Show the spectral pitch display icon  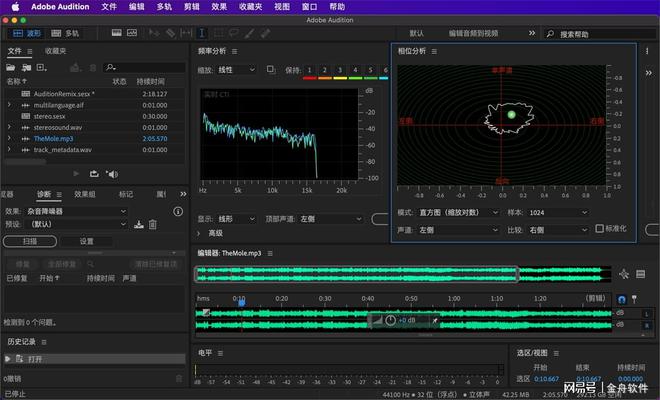point(132,33)
